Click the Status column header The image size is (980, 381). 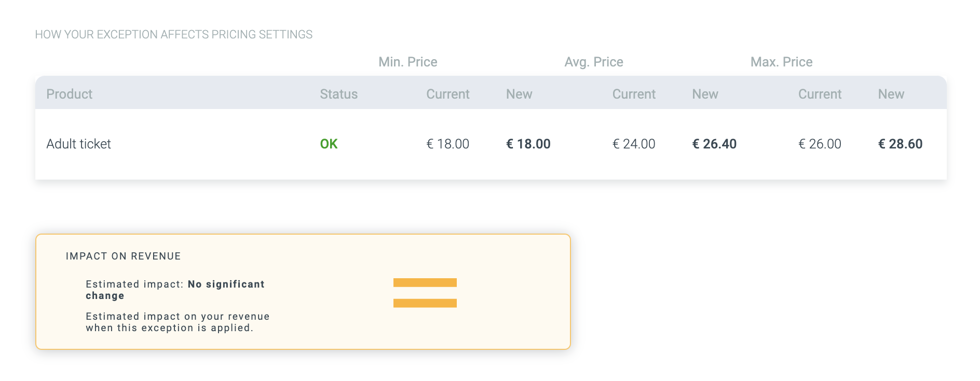[x=338, y=94]
